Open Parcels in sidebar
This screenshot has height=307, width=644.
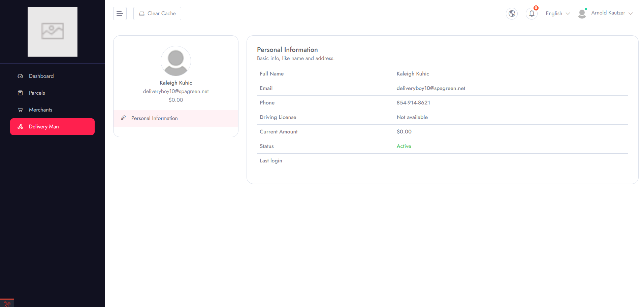tap(52, 93)
